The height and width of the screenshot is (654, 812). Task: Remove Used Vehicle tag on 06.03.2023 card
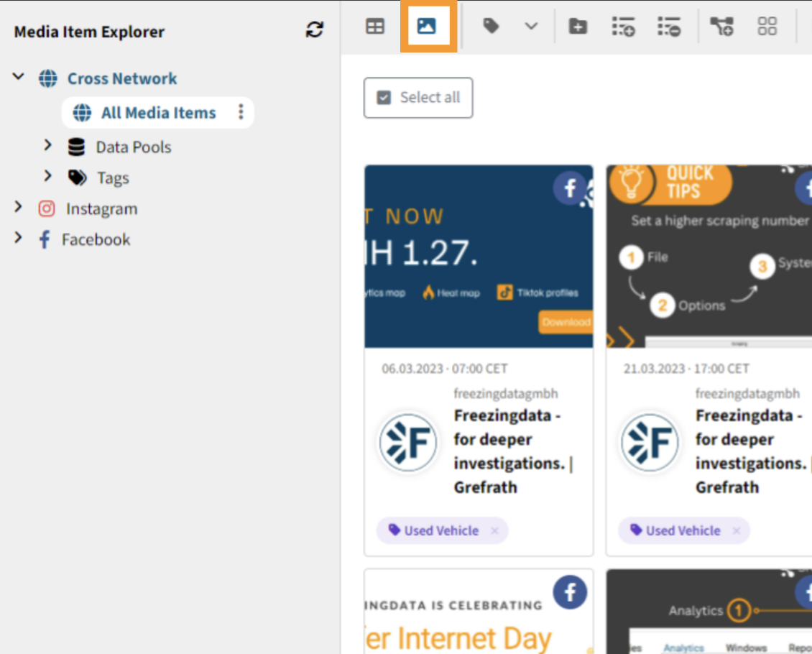tap(494, 531)
